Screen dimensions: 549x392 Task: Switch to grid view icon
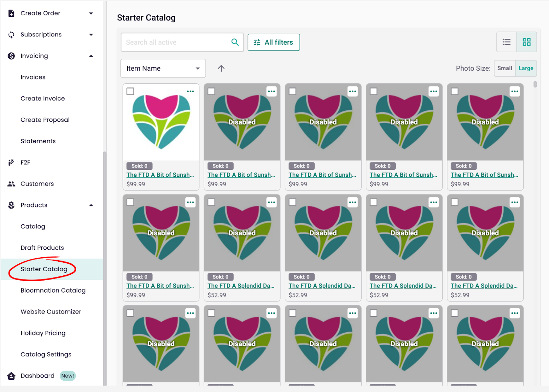pos(527,42)
